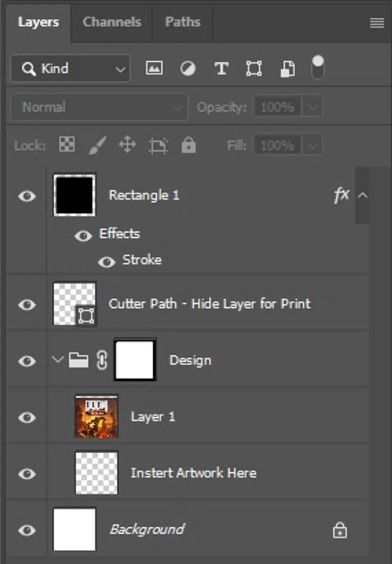This screenshot has width=392, height=564.
Task: Collapse the effects list on Rectangle 1
Action: click(363, 195)
